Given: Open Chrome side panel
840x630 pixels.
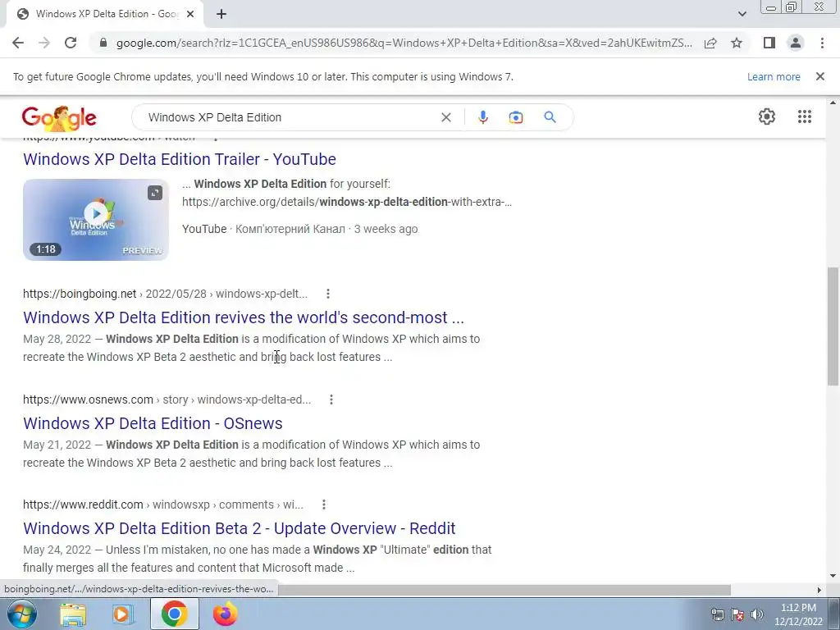Looking at the screenshot, I should click(x=769, y=43).
